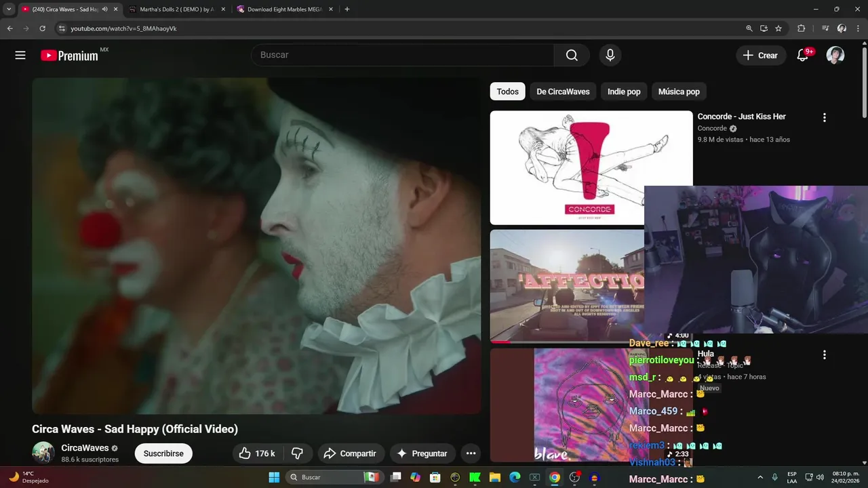Click the Concorde channel name
The width and height of the screenshot is (868, 488).
click(x=712, y=128)
